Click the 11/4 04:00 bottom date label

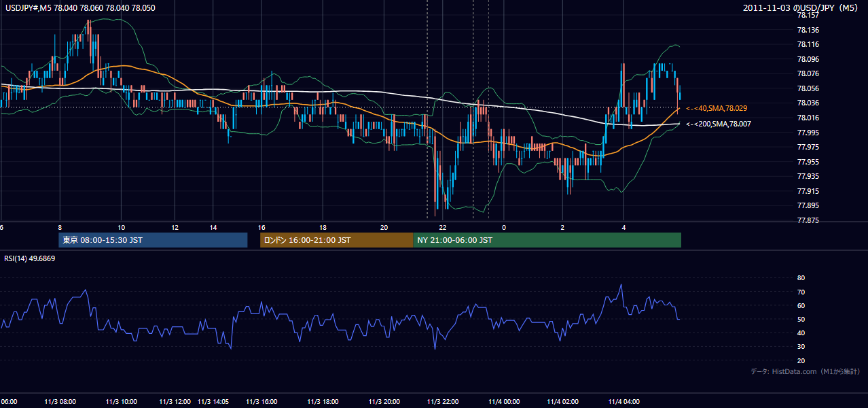pos(625,402)
